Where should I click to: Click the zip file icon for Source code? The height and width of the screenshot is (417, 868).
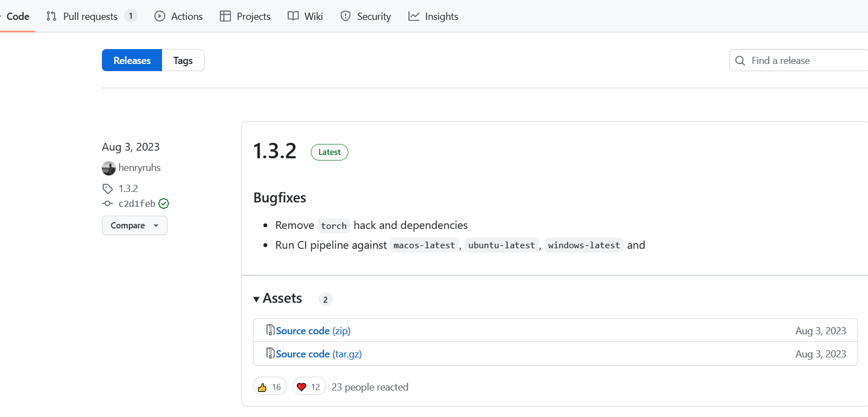pyautogui.click(x=270, y=330)
